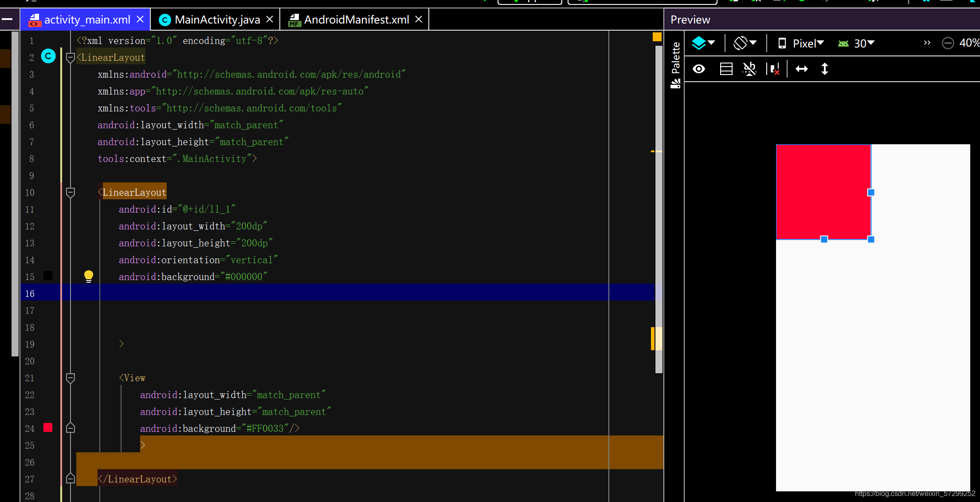This screenshot has width=980, height=502.
Task: Collapse inner LinearLayout fold marker line 10
Action: point(70,192)
